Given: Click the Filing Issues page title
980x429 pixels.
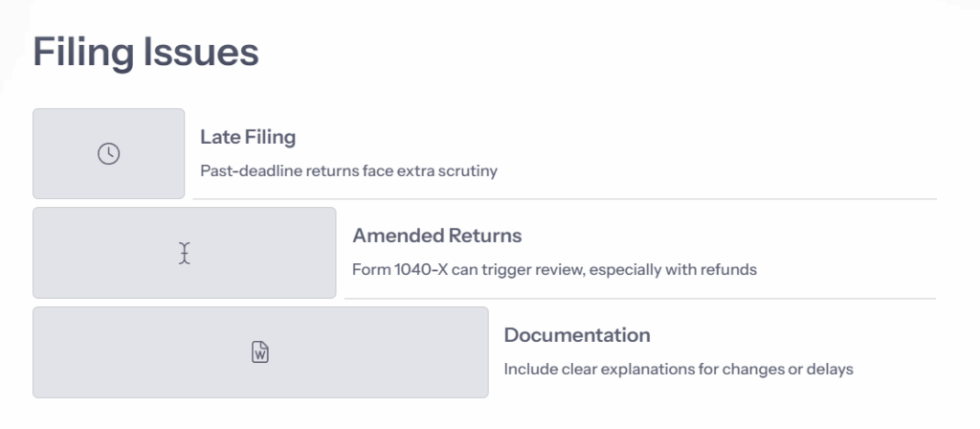Looking at the screenshot, I should 145,52.
